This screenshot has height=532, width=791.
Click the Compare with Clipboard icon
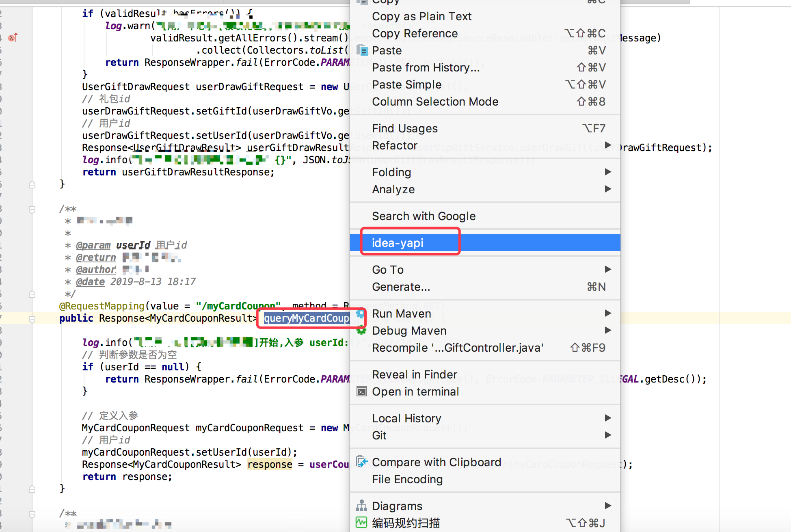coord(361,462)
